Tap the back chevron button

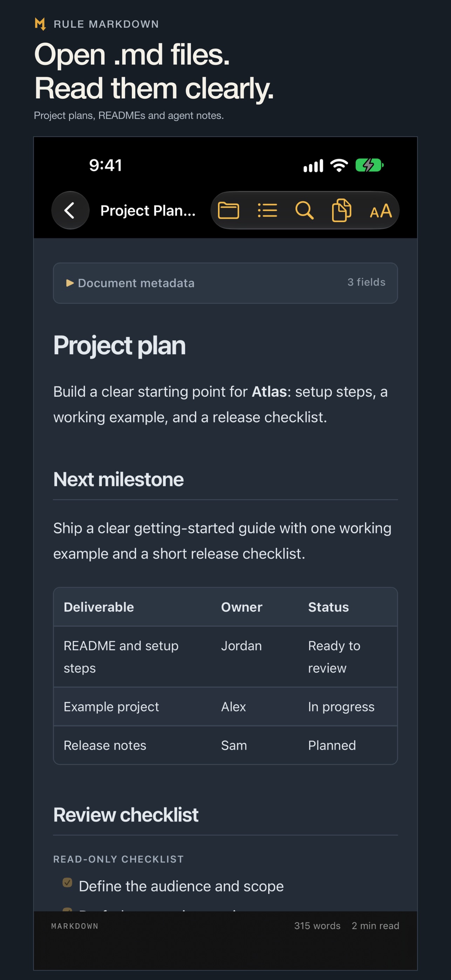[x=70, y=210]
